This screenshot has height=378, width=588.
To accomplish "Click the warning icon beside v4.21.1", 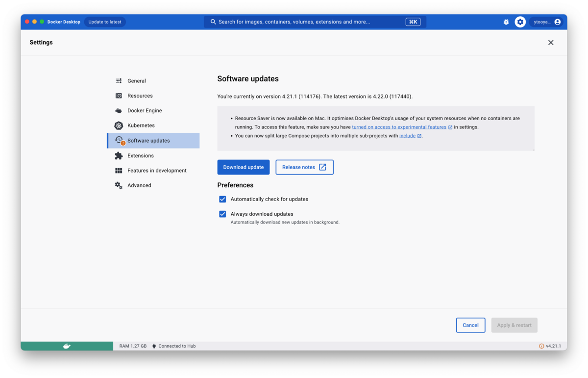I will (x=541, y=346).
